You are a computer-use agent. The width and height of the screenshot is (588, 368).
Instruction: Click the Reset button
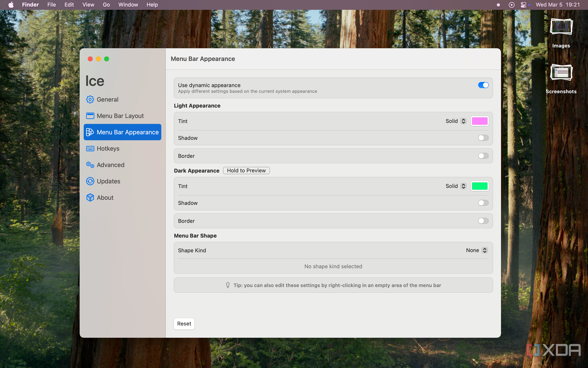pyautogui.click(x=184, y=324)
